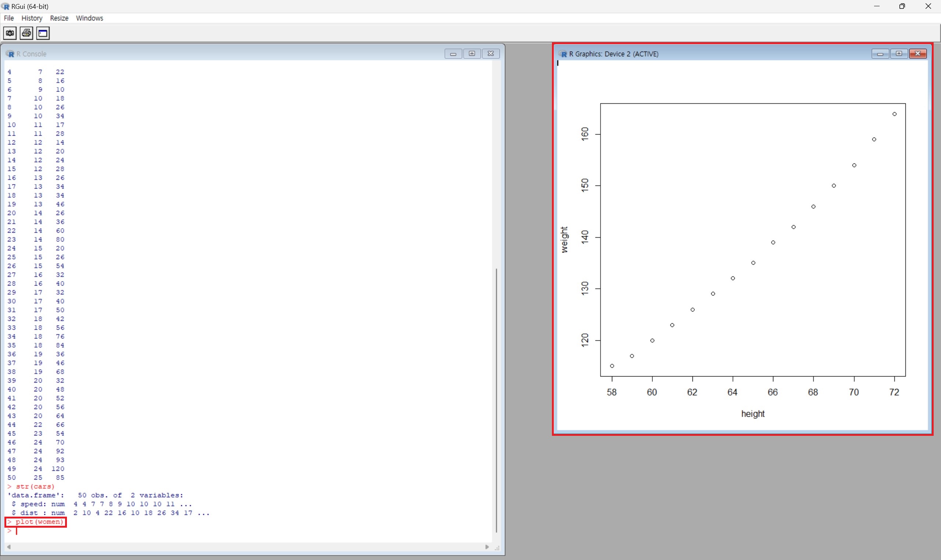The height and width of the screenshot is (560, 941).
Task: Open the History menu
Action: pyautogui.click(x=32, y=18)
